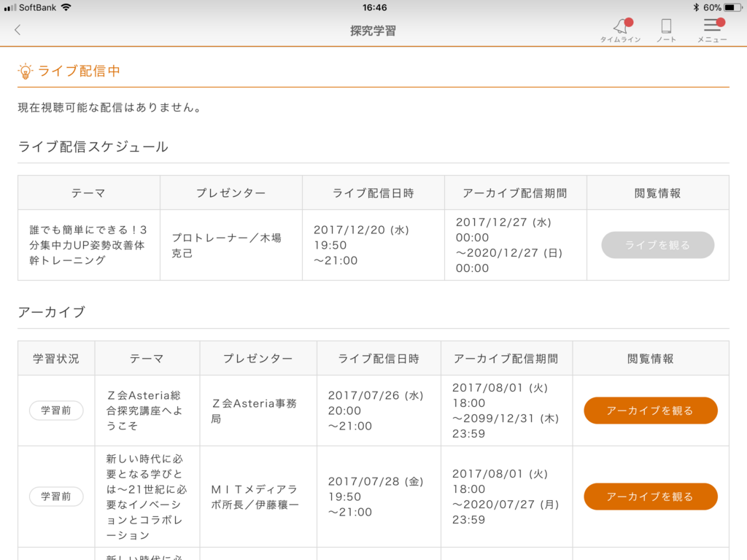Click archive table 学習状況 header

(56, 359)
